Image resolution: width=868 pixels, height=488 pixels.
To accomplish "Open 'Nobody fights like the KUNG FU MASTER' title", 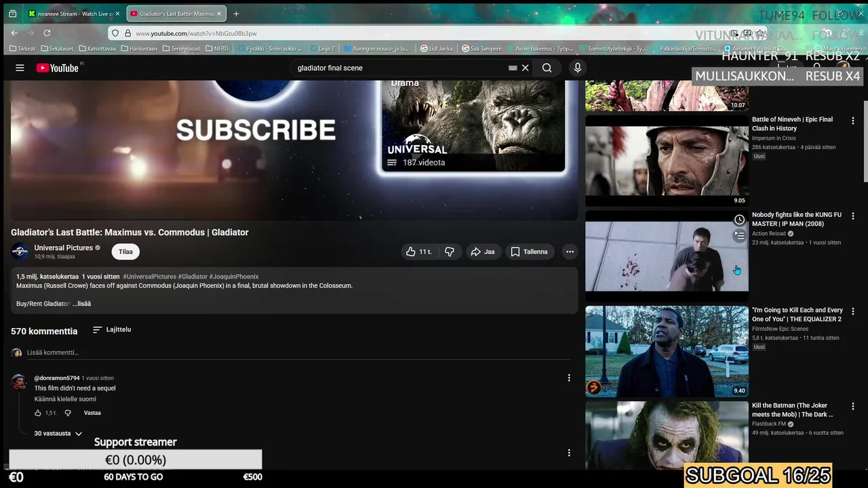I will [797, 220].
